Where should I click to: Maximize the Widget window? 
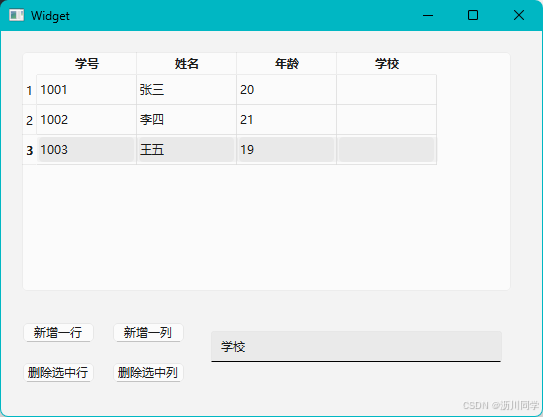tap(473, 15)
